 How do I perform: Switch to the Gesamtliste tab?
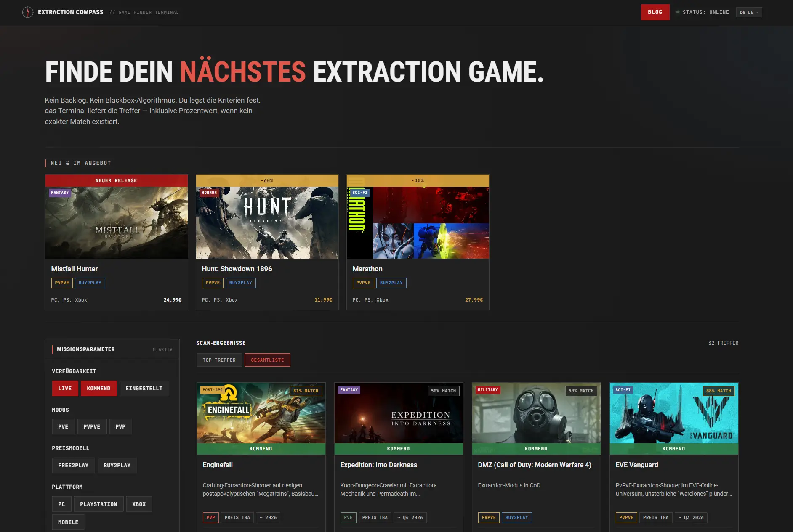[x=267, y=360]
